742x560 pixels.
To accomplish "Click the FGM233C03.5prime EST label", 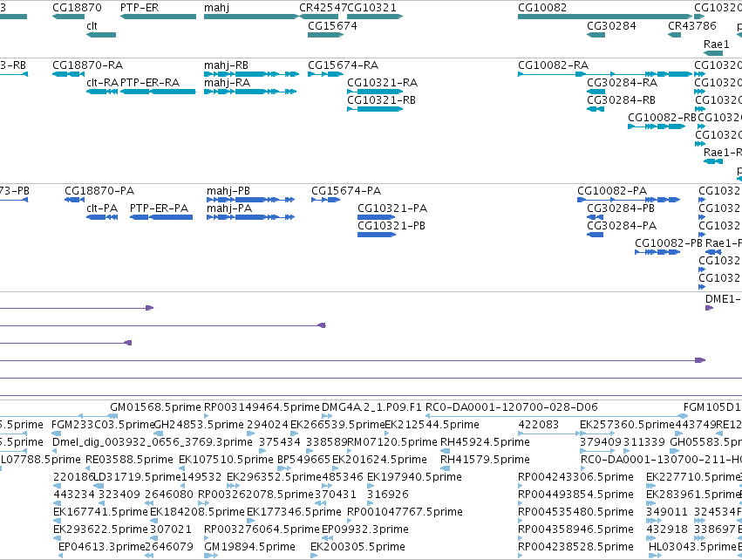I will [103, 425].
